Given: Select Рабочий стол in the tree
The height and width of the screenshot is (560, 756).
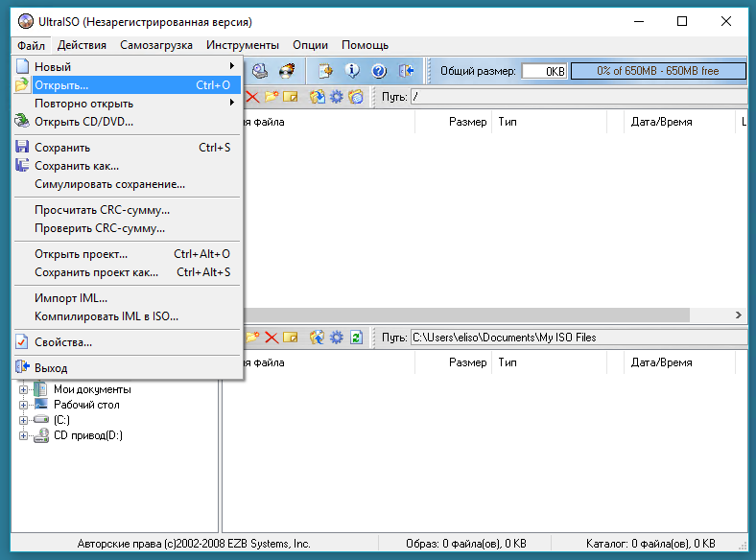Looking at the screenshot, I should (x=86, y=405).
